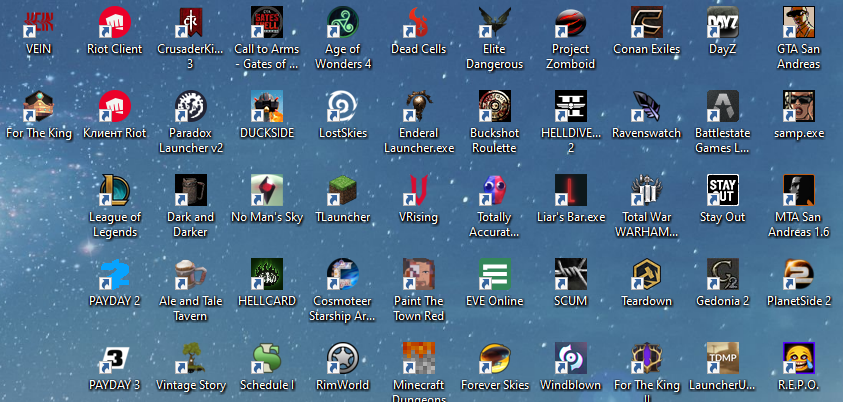Screen dimensions: 843x402
Task: Open the League of Legends shortcut
Action: 115,190
